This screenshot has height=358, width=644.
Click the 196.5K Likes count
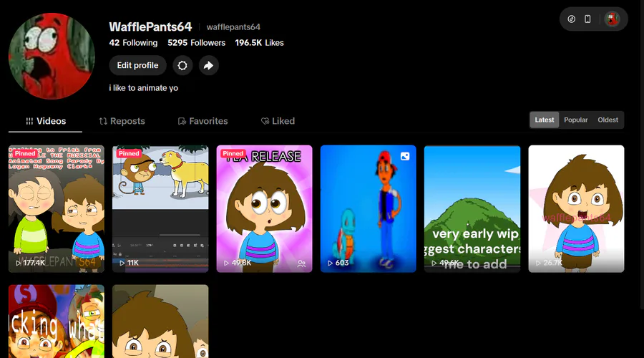pos(259,43)
